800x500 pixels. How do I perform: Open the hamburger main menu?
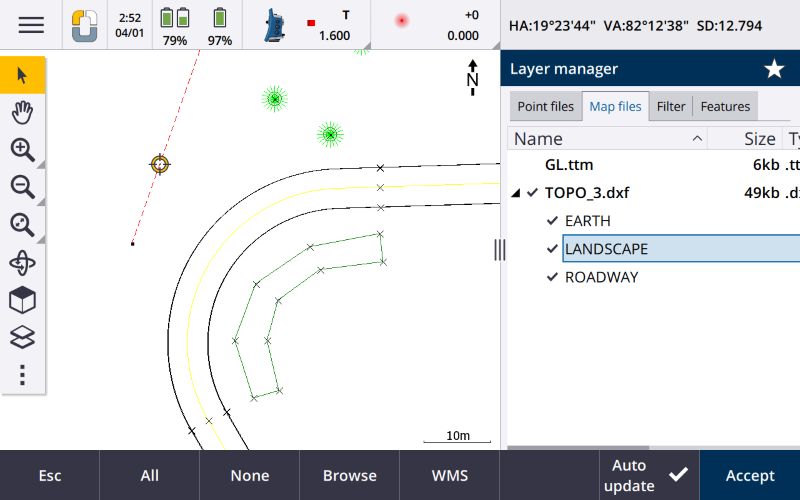point(31,25)
